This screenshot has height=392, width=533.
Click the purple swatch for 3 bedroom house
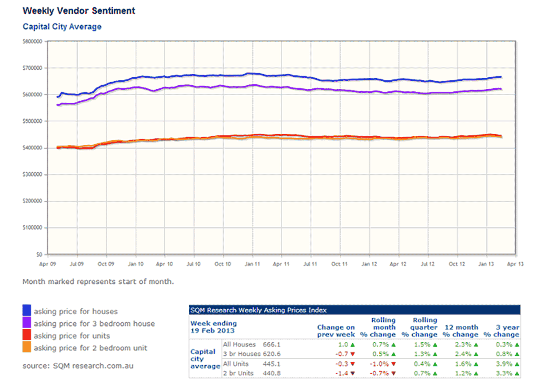(27, 323)
